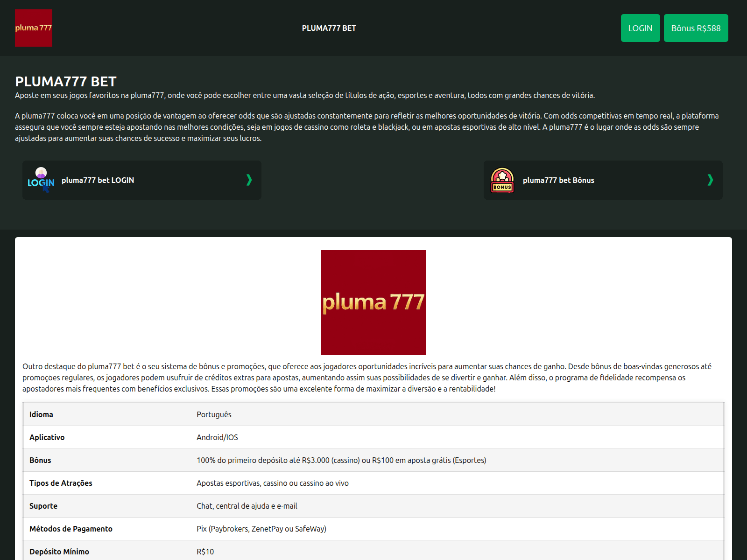Image resolution: width=747 pixels, height=560 pixels.
Task: Expand the pluma777 bet LOGIN chevron
Action: [249, 180]
